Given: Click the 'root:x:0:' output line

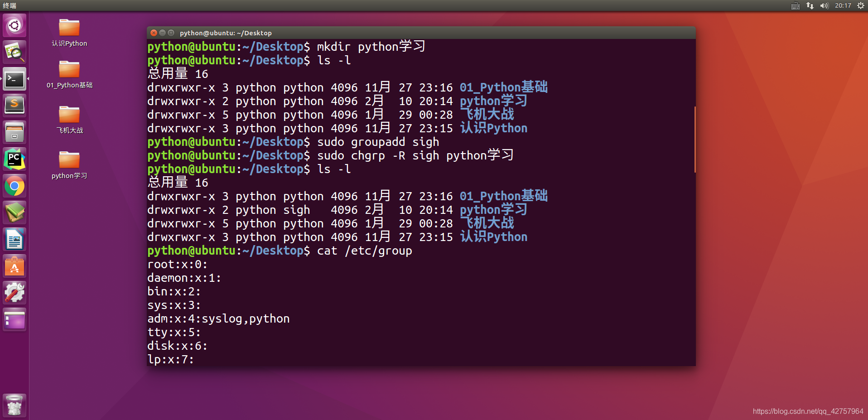Looking at the screenshot, I should click(178, 264).
